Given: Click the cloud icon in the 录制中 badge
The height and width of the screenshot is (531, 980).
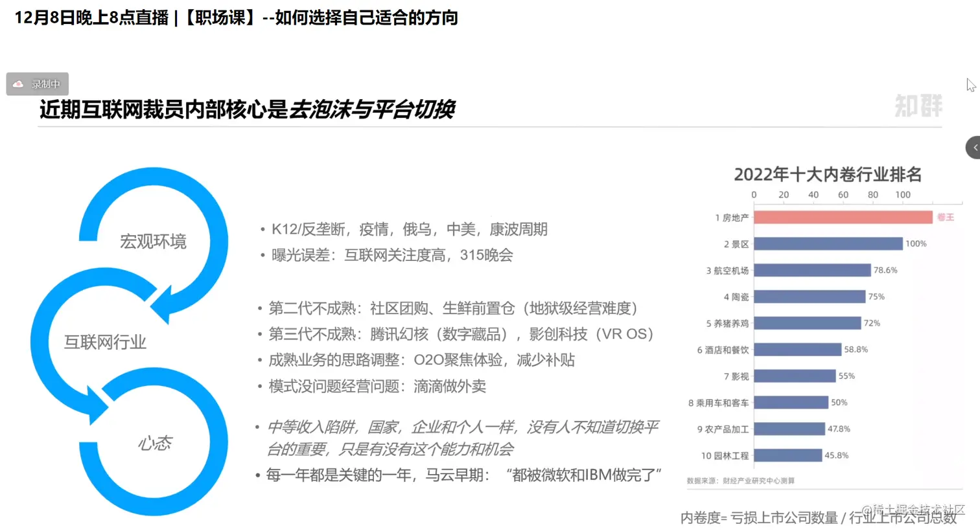Looking at the screenshot, I should 18,84.
